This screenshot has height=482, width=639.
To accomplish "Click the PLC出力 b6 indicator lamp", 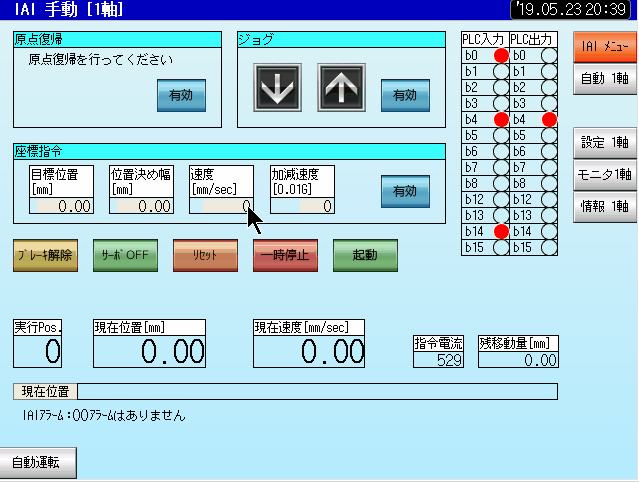I will point(549,151).
